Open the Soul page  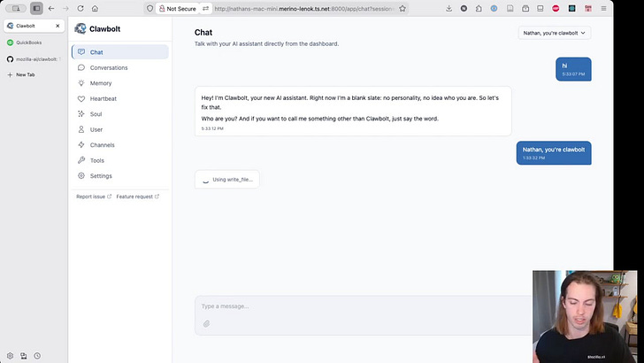pos(120,114)
